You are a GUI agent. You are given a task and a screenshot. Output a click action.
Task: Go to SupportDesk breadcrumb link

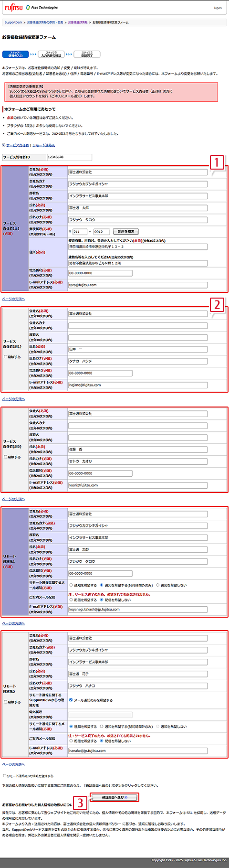click(x=13, y=22)
